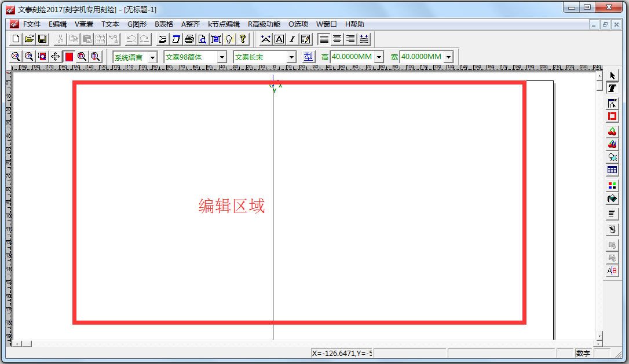This screenshot has height=364, width=629.
Task: Undo the last action with the undo arrow
Action: tap(131, 39)
